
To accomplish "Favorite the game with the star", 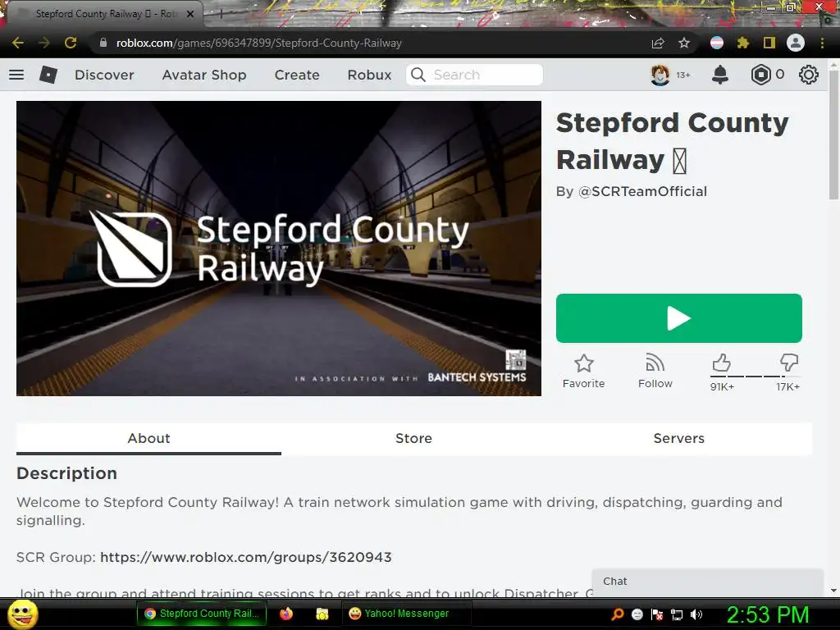I will [x=583, y=371].
